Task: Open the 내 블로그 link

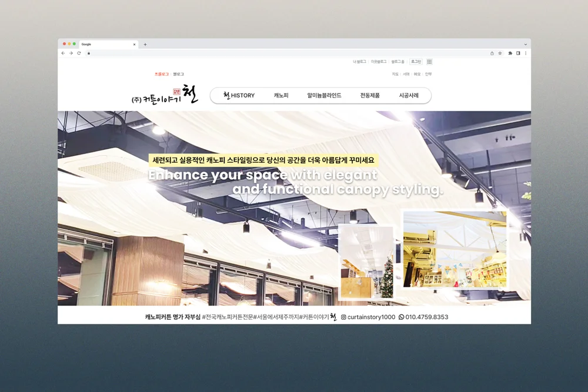Action: click(359, 62)
